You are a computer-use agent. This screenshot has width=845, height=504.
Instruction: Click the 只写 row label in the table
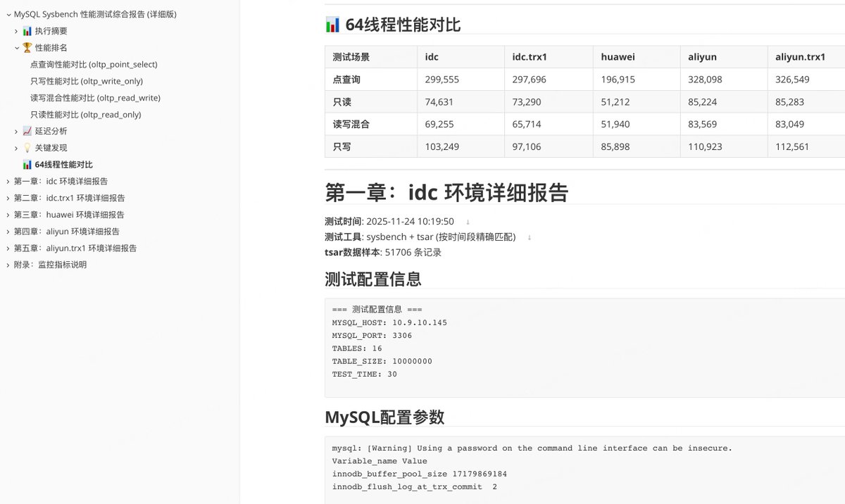342,147
